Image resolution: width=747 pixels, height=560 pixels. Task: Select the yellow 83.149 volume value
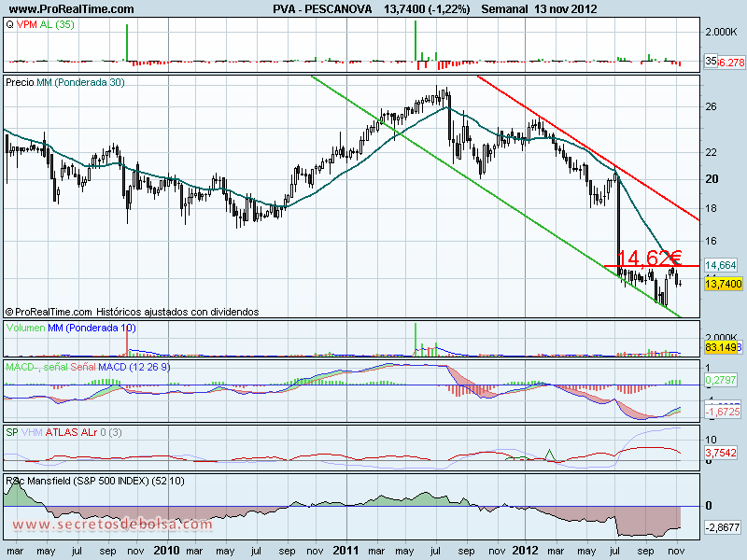coord(721,347)
